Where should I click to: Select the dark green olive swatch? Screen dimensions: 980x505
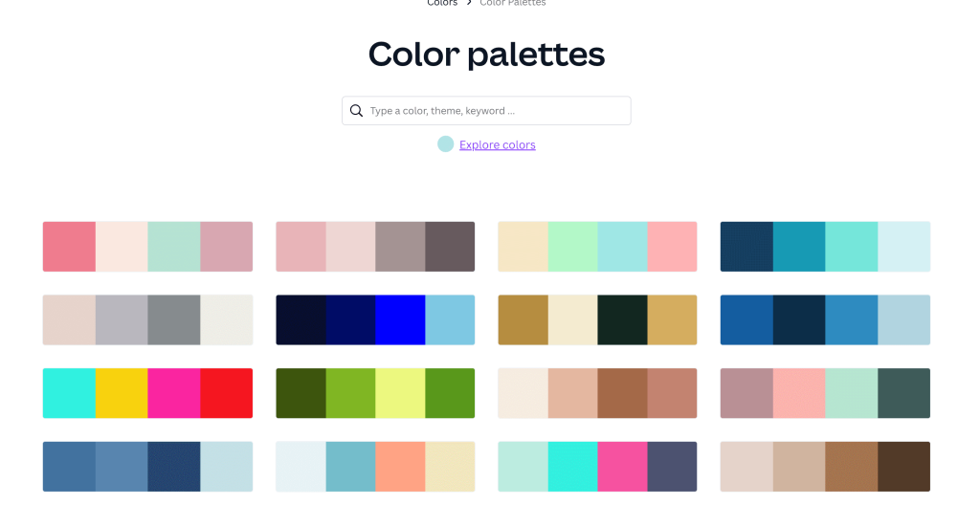(x=301, y=393)
